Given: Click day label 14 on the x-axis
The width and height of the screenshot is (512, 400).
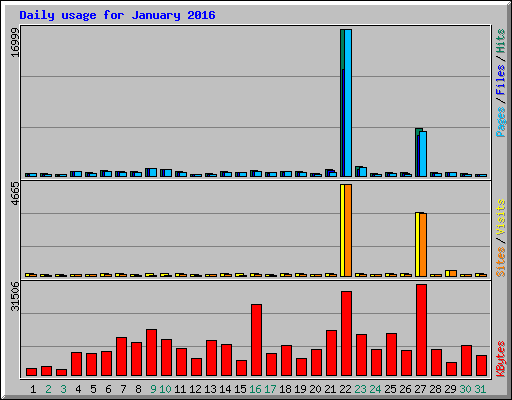Looking at the screenshot, I should (225, 389).
